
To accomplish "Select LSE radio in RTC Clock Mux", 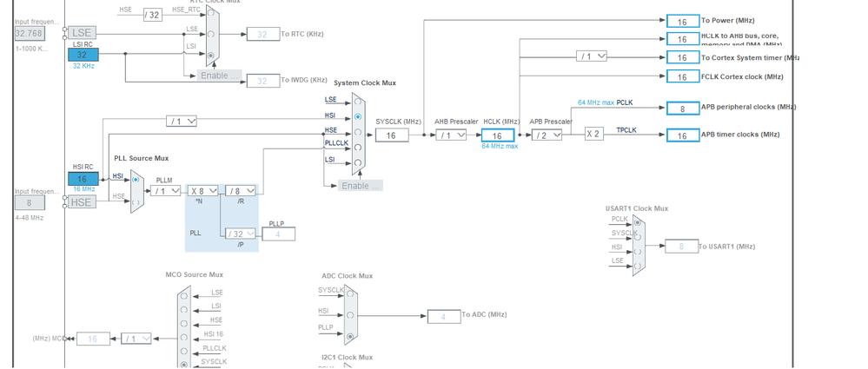I will pos(210,33).
